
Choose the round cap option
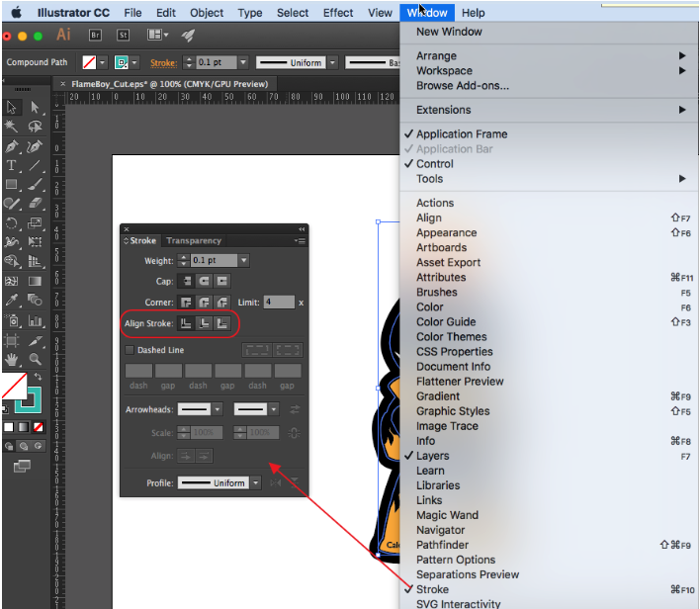[205, 282]
